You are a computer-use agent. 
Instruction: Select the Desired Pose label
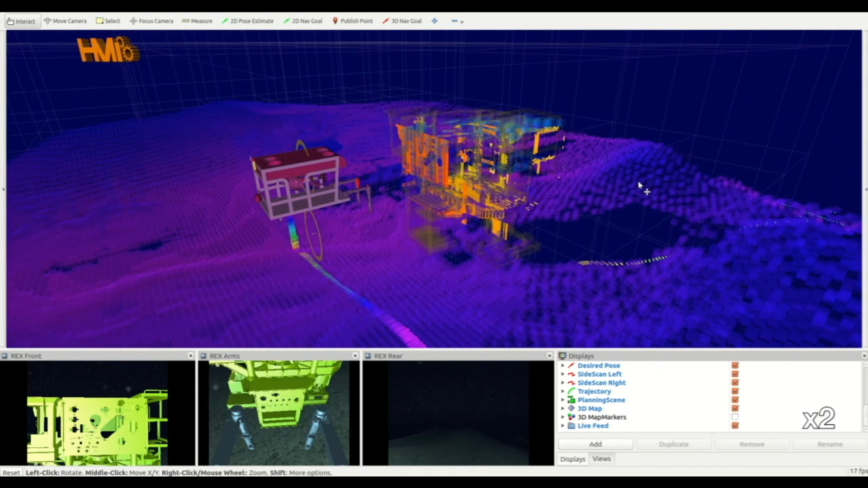point(599,366)
